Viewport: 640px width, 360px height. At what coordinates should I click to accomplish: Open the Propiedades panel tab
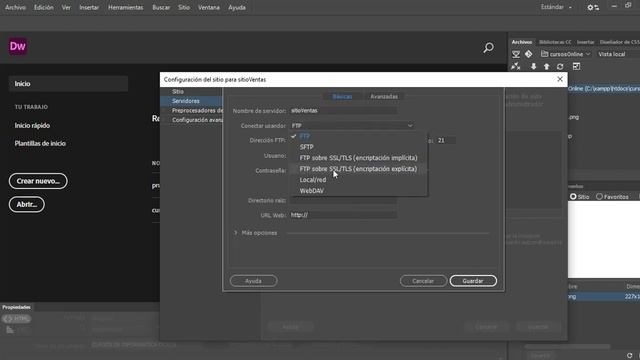[x=16, y=307]
